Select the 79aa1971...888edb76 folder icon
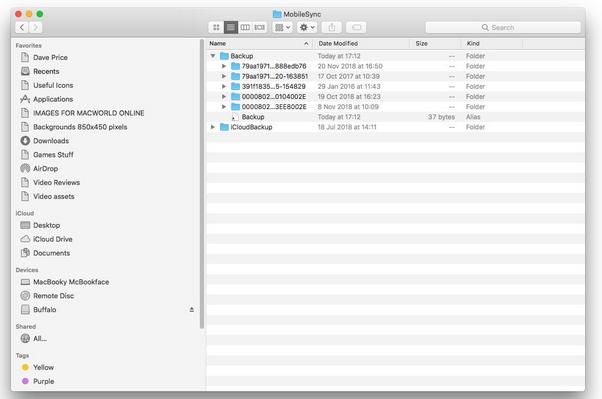 pyautogui.click(x=235, y=66)
